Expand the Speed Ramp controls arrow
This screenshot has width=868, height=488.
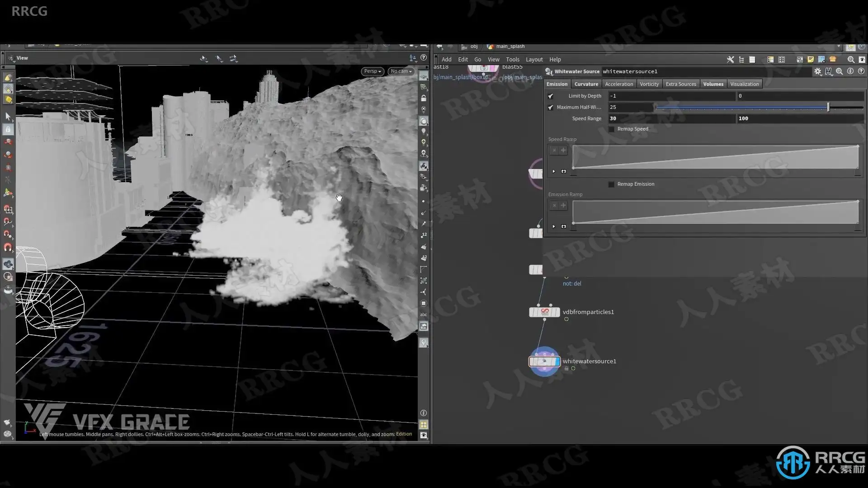554,171
